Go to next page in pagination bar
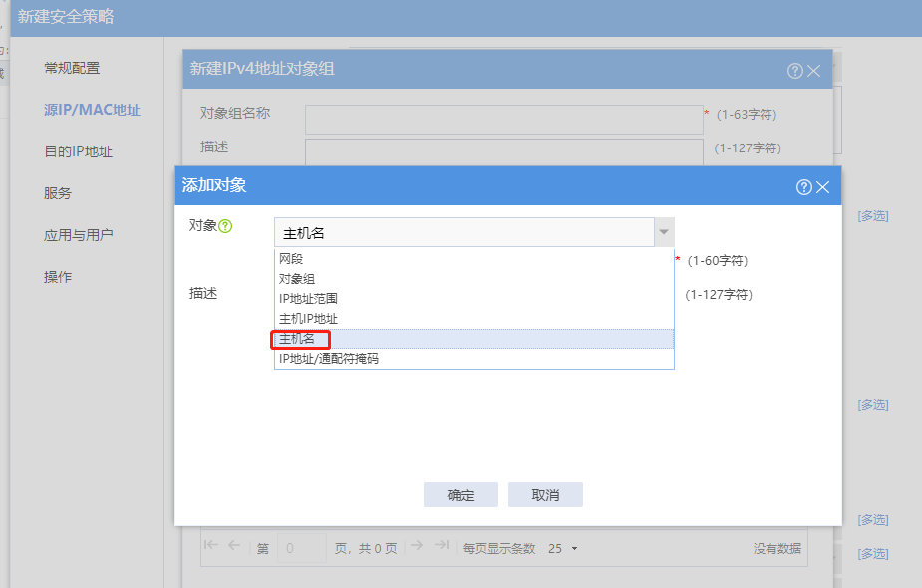Image resolution: width=922 pixels, height=588 pixels. point(417,545)
